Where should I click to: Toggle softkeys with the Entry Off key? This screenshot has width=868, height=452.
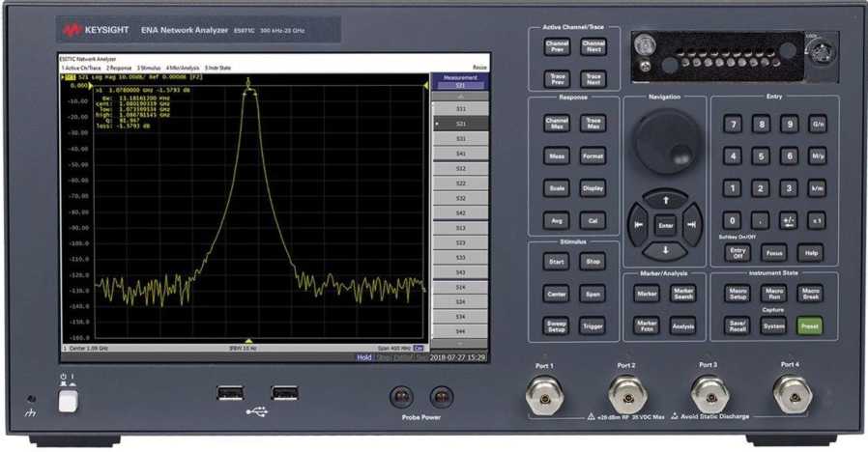click(738, 253)
